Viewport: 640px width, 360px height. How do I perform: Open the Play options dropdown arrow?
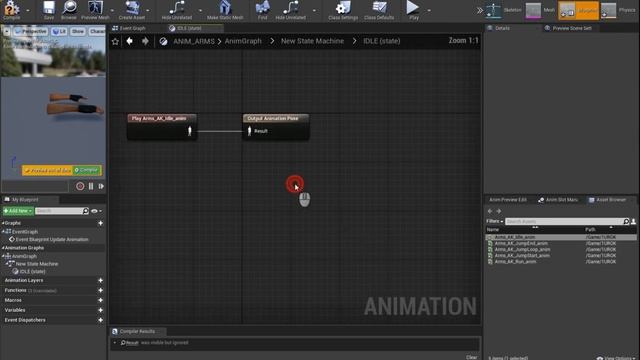pos(429,10)
